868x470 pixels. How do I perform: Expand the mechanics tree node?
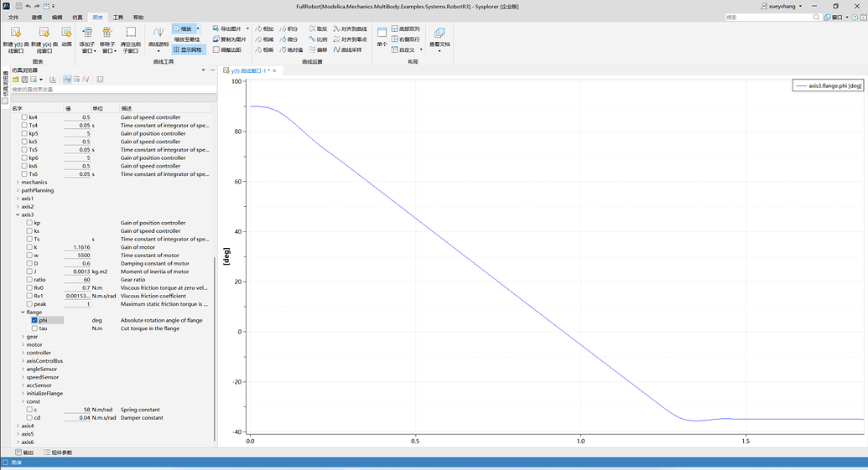(18, 182)
